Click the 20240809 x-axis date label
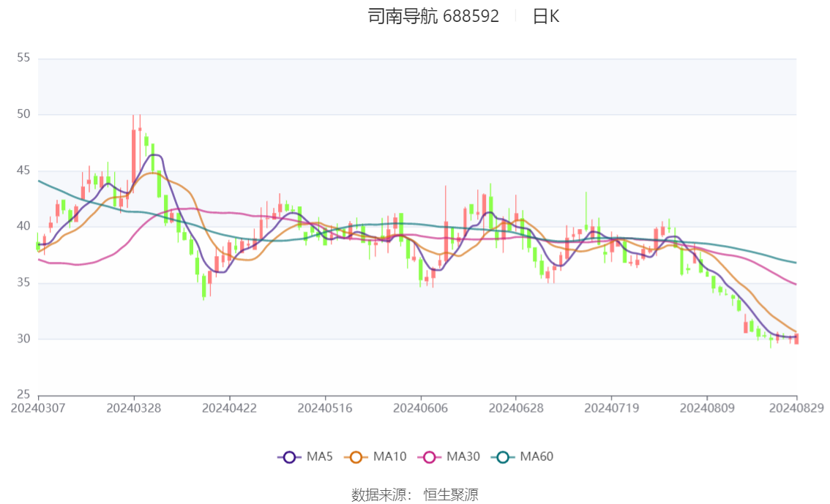The height and width of the screenshot is (504, 830). (706, 408)
